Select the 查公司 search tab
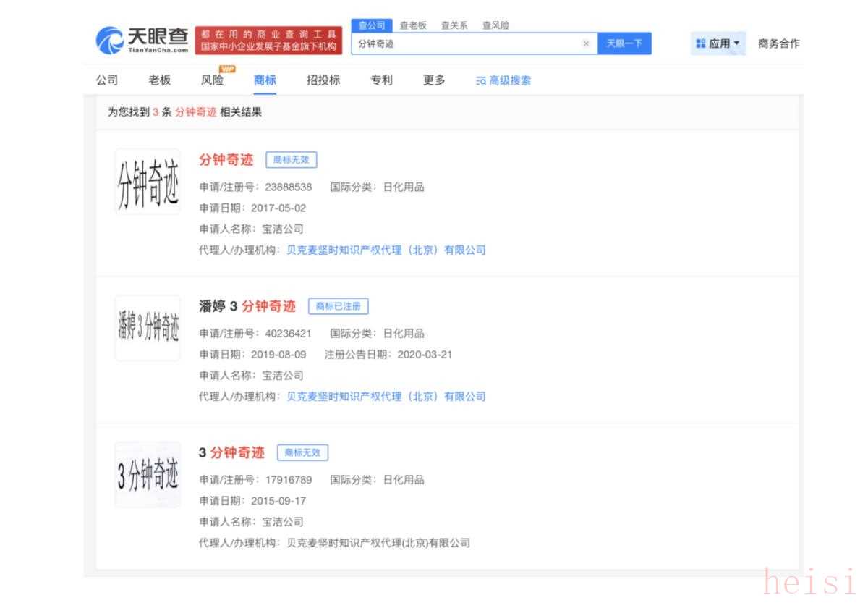868x603 pixels. tap(372, 25)
